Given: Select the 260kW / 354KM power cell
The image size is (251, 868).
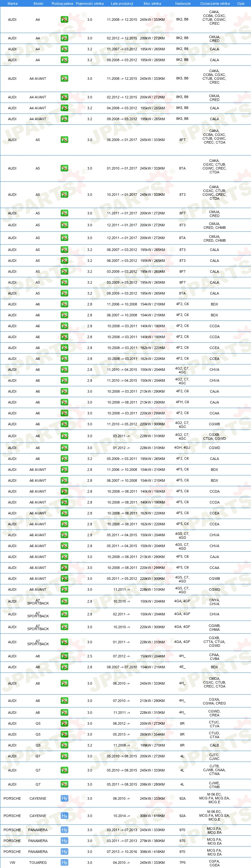Looking at the screenshot, I should 152,734.
